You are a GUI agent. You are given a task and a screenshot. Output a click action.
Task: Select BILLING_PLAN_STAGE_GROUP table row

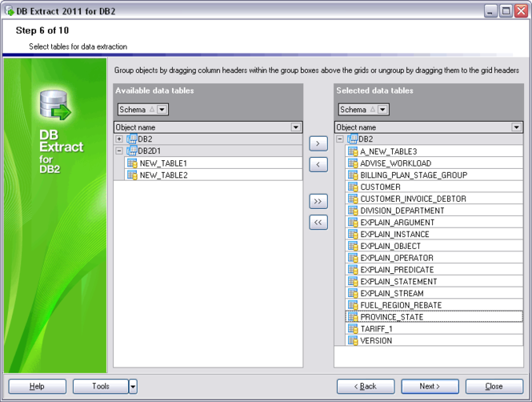[x=434, y=175]
